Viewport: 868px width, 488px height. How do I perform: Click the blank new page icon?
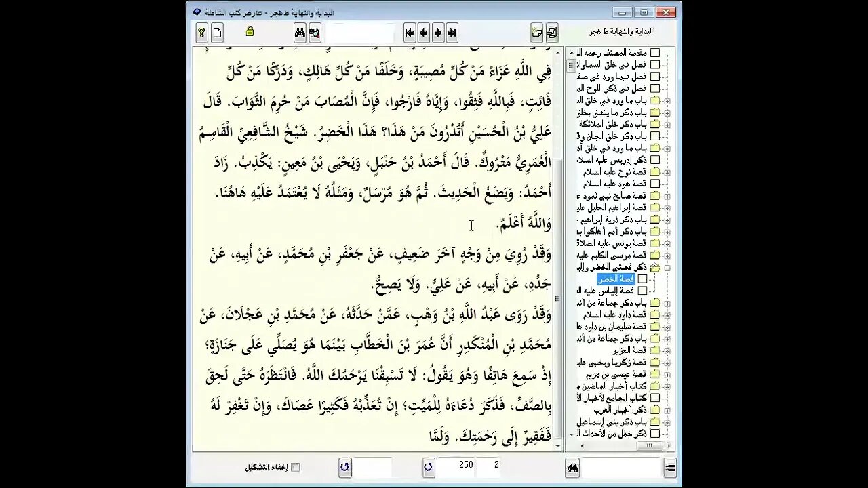tap(217, 33)
